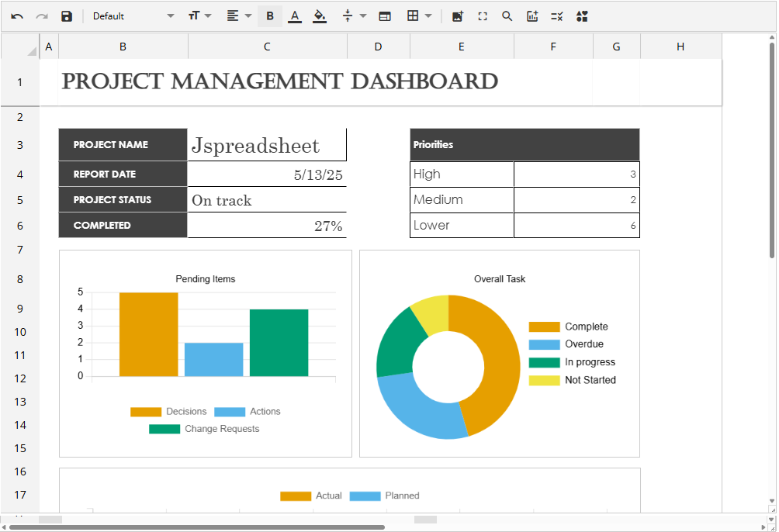Select column C header
Image resolution: width=779 pixels, height=532 pixels.
267,47
